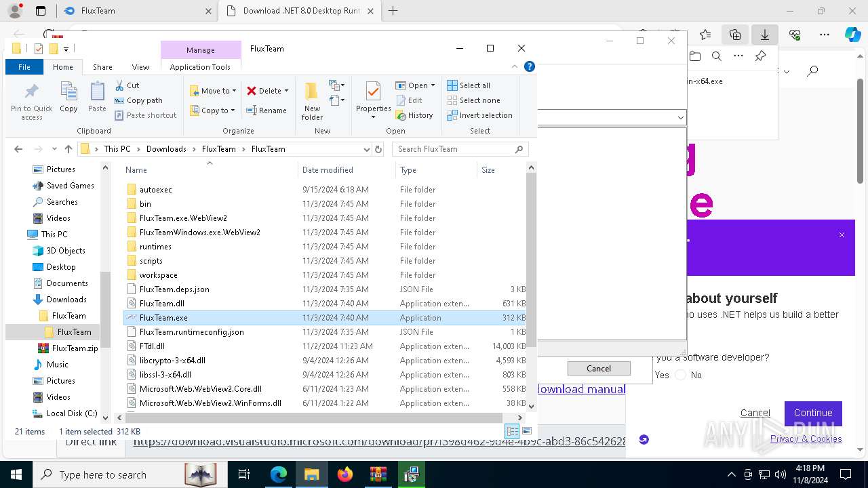The height and width of the screenshot is (488, 868).
Task: Expand Open dropdown arrow in ribbon
Action: pyautogui.click(x=433, y=85)
